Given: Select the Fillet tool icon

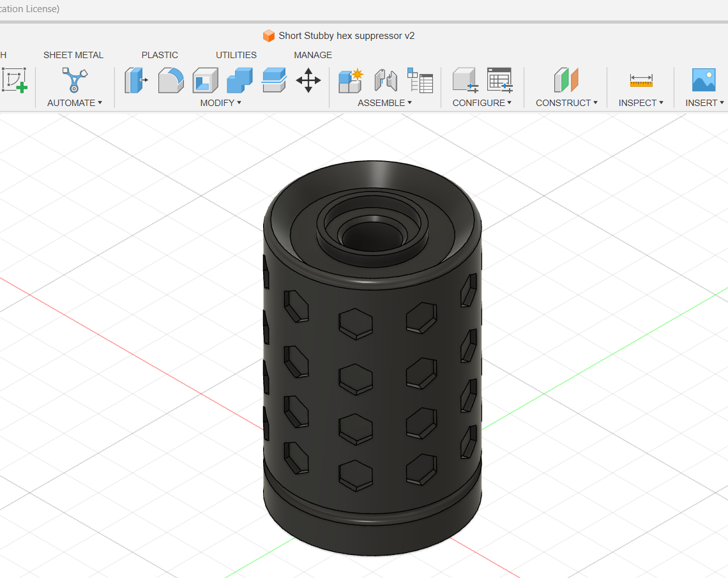Looking at the screenshot, I should tap(171, 80).
